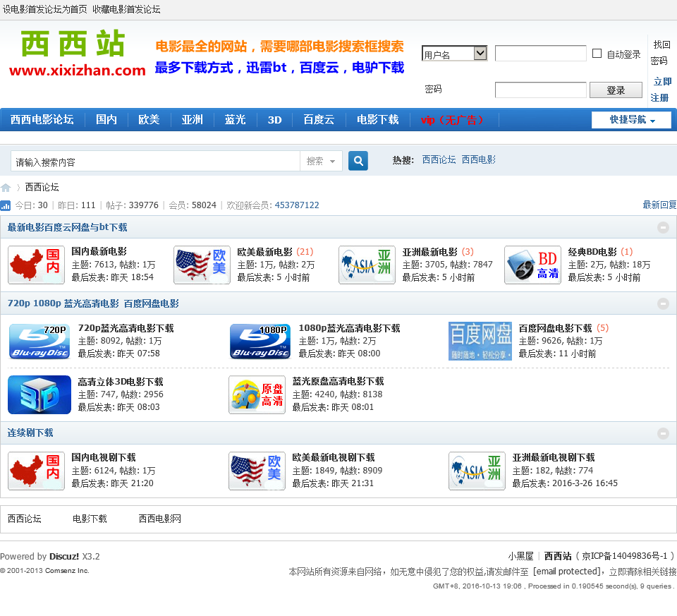Open the 720P Blu-ray Disc icon
677x616 pixels.
39,342
